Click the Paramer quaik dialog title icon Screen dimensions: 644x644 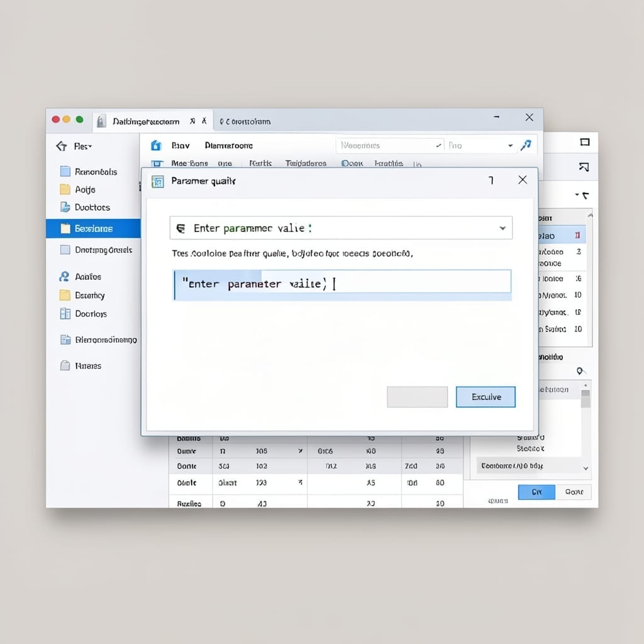point(158,181)
